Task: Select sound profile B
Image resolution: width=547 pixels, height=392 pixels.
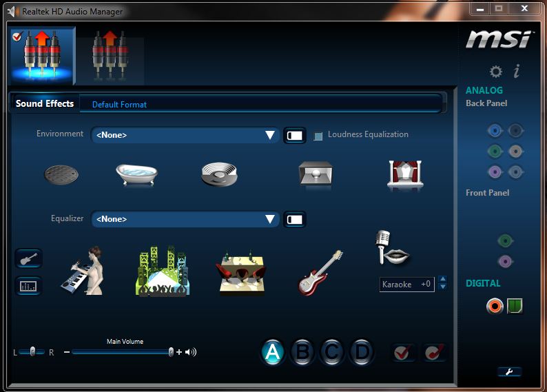Action: coord(302,352)
